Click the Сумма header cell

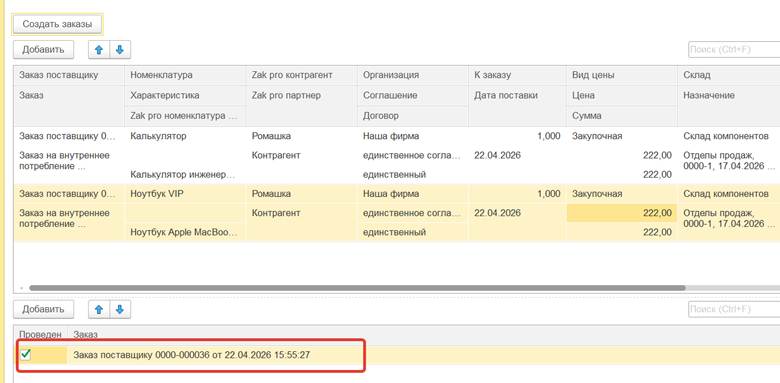[621, 115]
